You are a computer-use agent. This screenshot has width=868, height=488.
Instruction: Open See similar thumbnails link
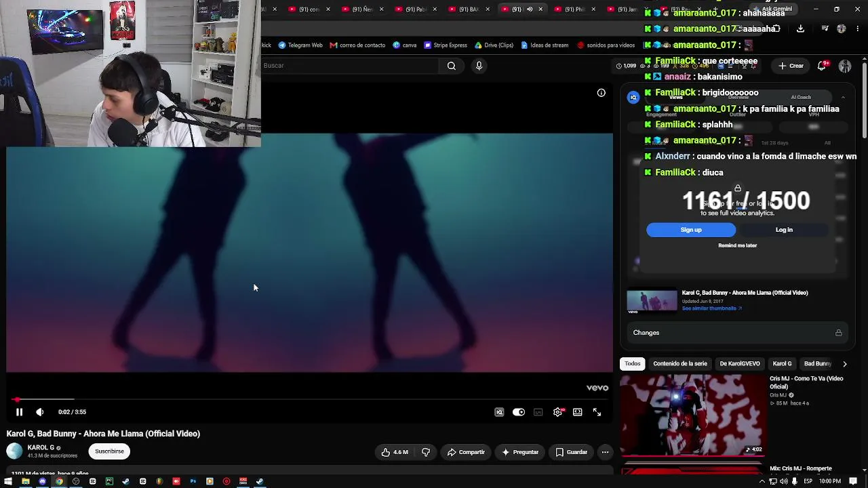click(x=712, y=308)
